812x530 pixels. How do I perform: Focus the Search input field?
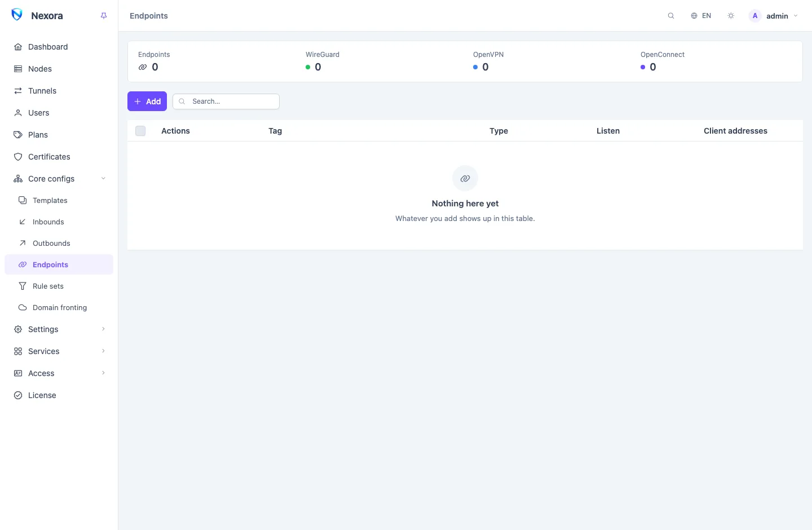pos(226,101)
